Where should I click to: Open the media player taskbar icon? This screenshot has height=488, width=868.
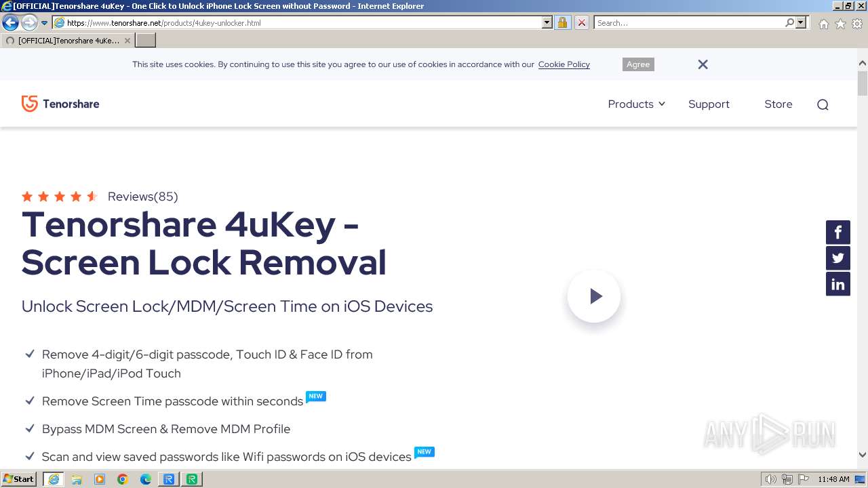[x=100, y=479]
